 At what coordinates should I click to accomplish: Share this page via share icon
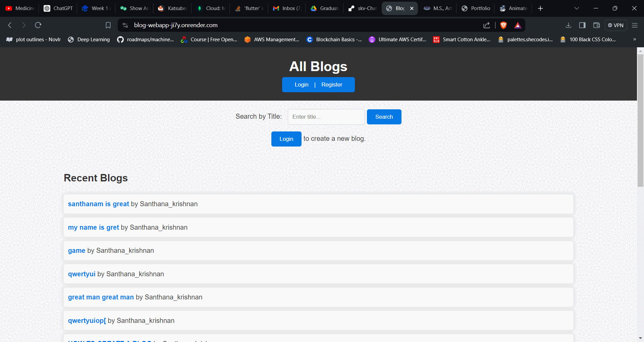pyautogui.click(x=486, y=25)
